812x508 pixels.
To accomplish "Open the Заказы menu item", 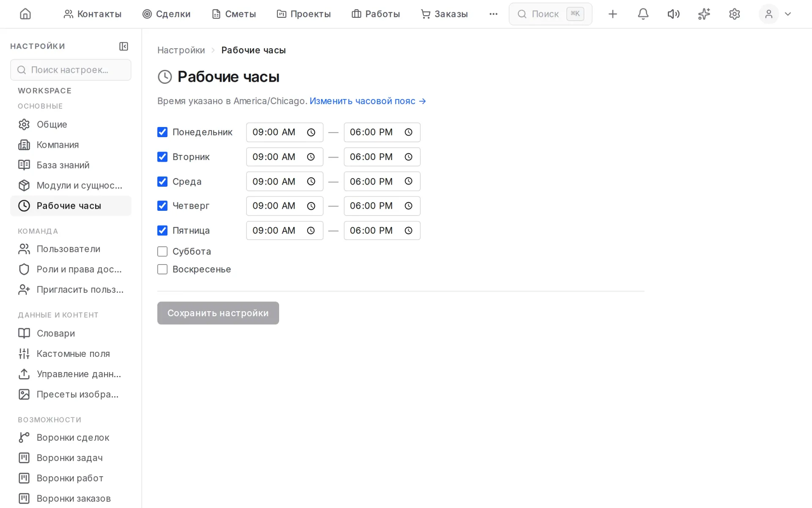I will [444, 14].
